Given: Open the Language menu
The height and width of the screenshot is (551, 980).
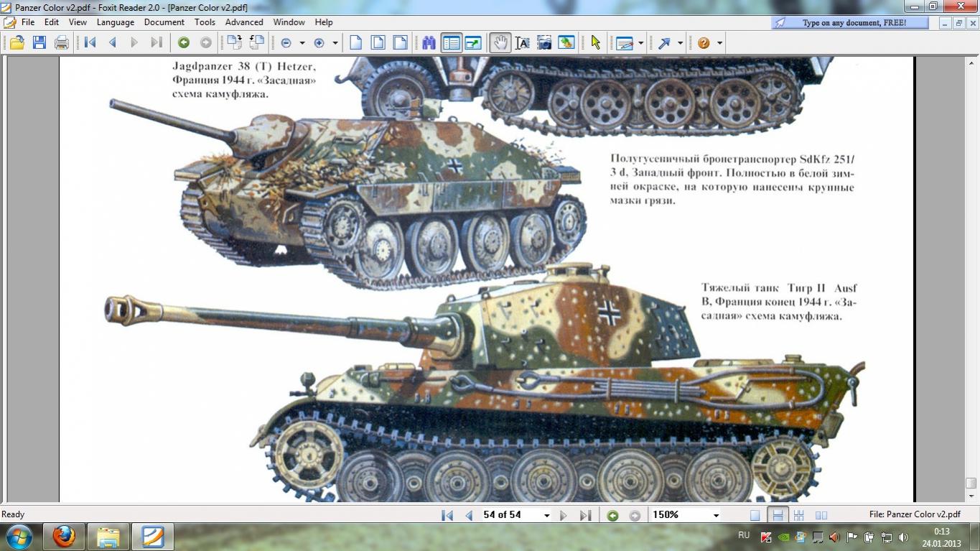Looking at the screenshot, I should click(x=116, y=22).
